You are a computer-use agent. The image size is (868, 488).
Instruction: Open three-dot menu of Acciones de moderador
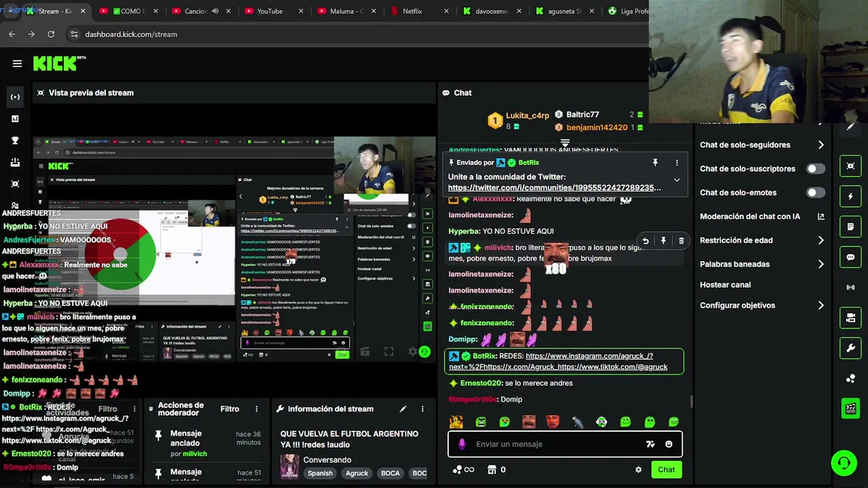pos(256,409)
